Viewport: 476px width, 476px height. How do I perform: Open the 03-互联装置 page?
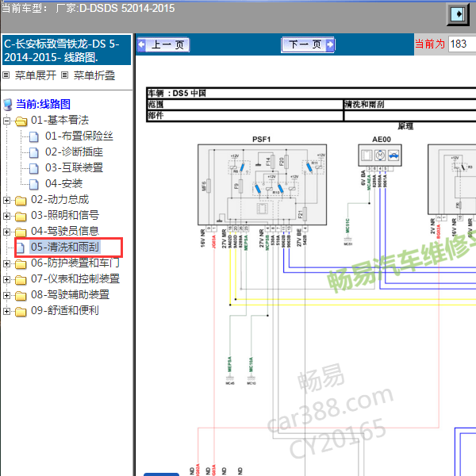coord(74,167)
